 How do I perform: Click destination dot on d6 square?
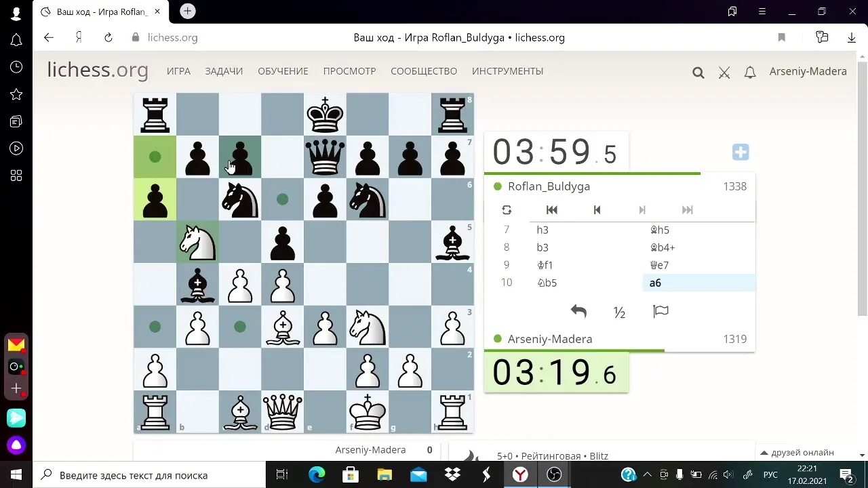(x=283, y=199)
